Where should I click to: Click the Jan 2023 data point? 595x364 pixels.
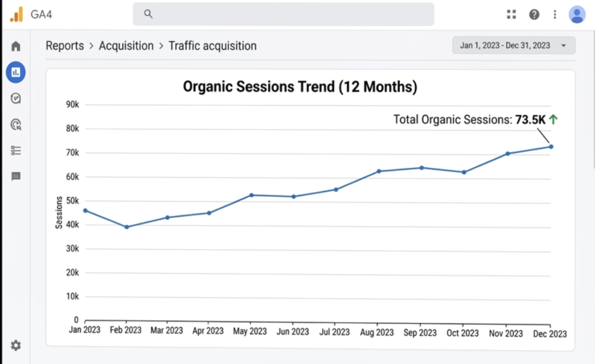coord(85,210)
